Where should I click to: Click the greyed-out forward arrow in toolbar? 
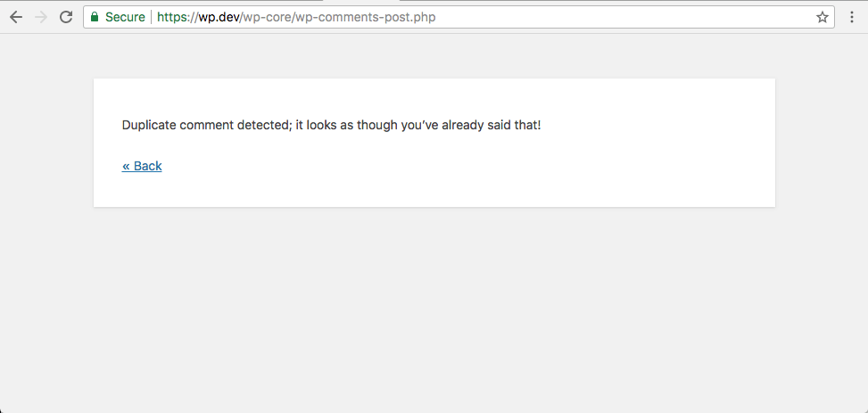pos(41,17)
